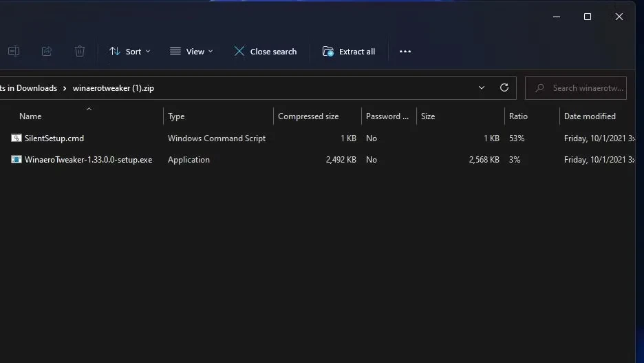Screen dimensions: 644x363
Task: Click the Rename icon in toolbar
Action: click(x=14, y=51)
